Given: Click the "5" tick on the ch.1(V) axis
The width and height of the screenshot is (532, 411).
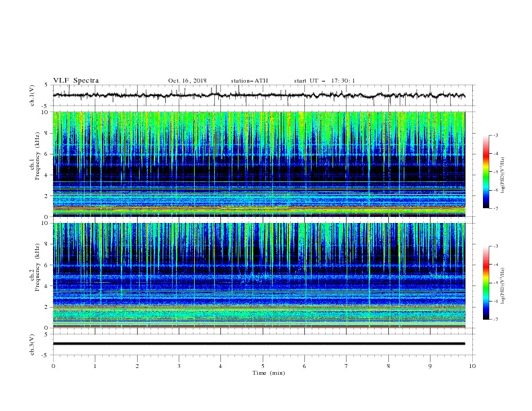Looking at the screenshot, I should click(x=48, y=85).
